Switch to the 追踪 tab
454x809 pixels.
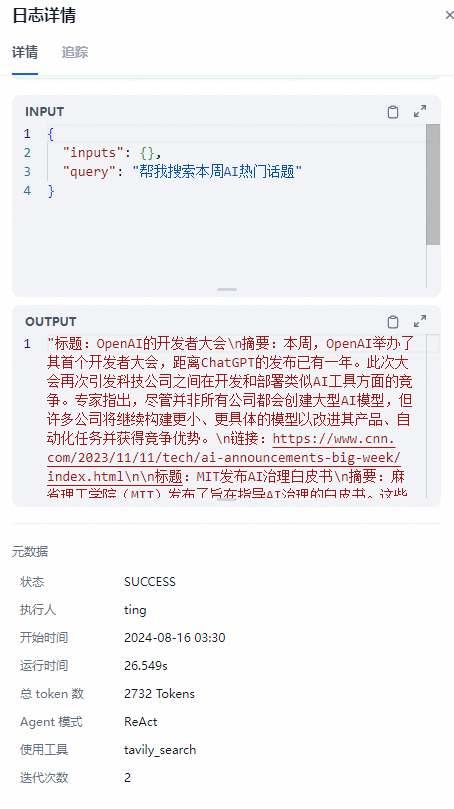click(75, 52)
